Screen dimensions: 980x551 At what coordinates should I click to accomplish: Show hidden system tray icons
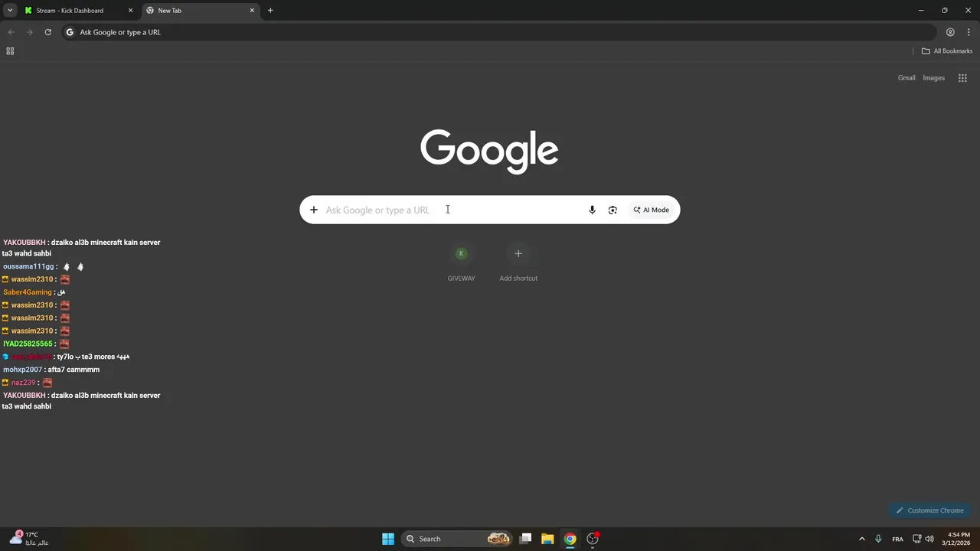point(861,539)
